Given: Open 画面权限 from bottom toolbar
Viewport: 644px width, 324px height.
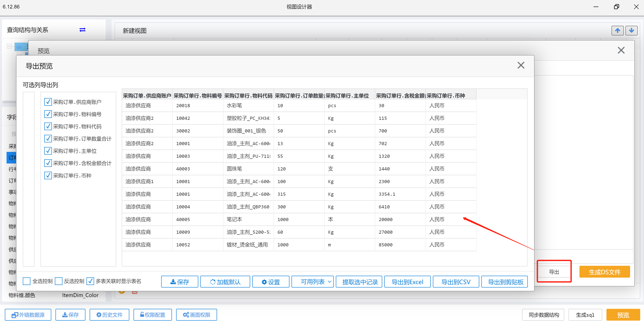Looking at the screenshot, I should click(196, 315).
